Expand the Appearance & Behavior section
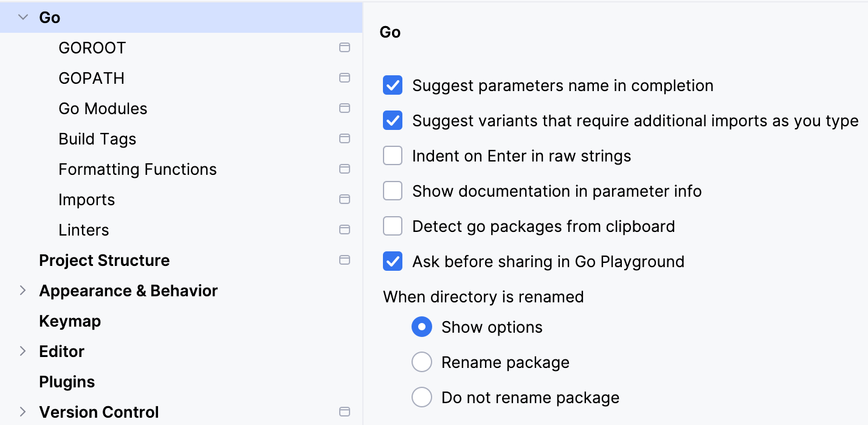Viewport: 868px width, 425px height. click(22, 290)
